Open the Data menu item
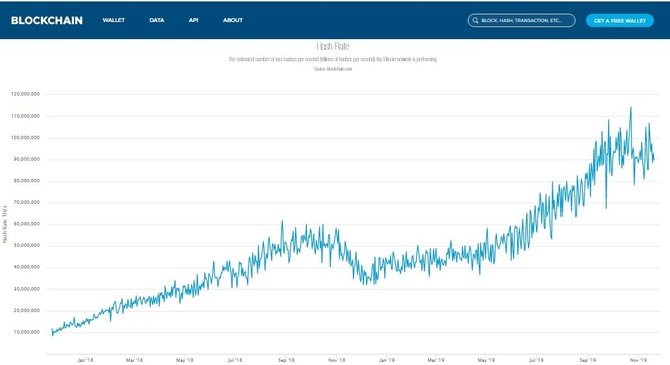This screenshot has height=365, width=670. click(157, 20)
